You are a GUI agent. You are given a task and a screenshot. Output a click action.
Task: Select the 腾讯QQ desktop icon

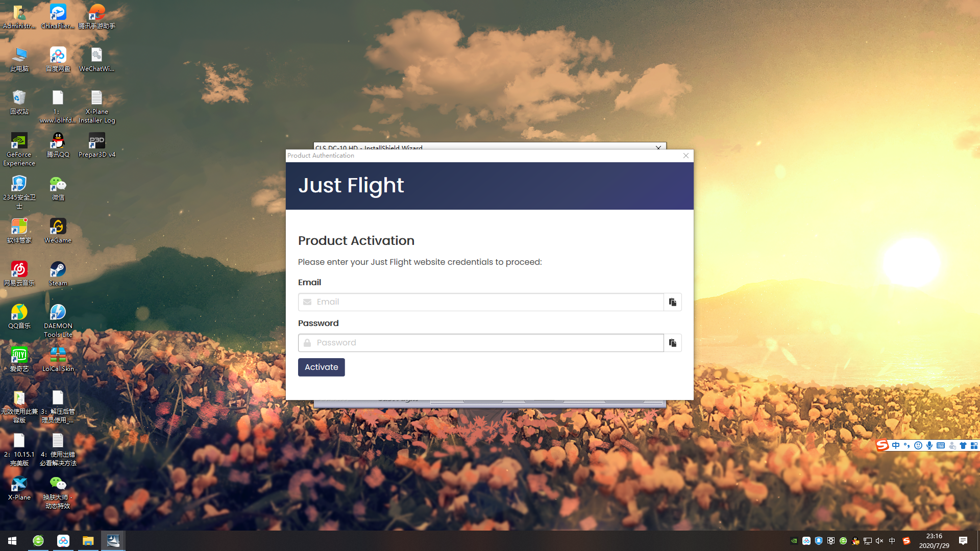point(58,145)
